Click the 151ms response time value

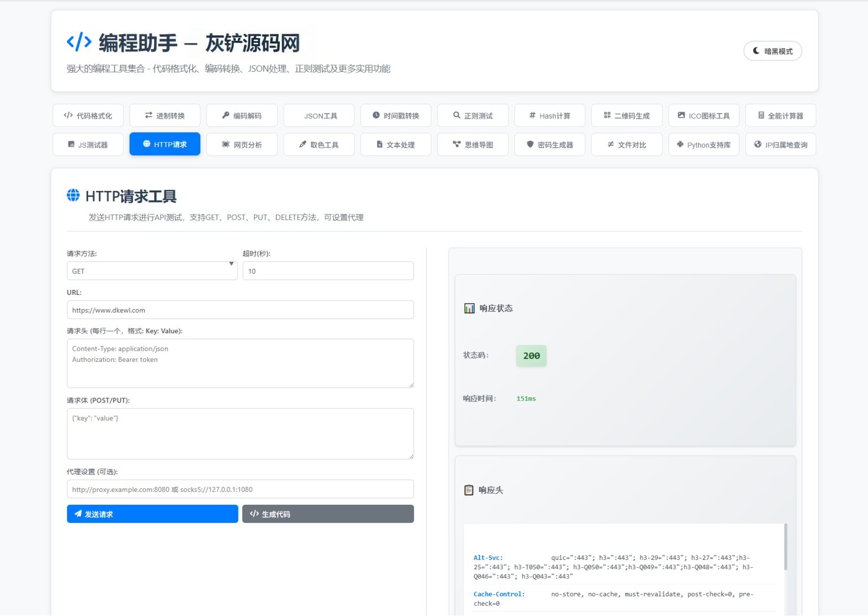coord(526,399)
